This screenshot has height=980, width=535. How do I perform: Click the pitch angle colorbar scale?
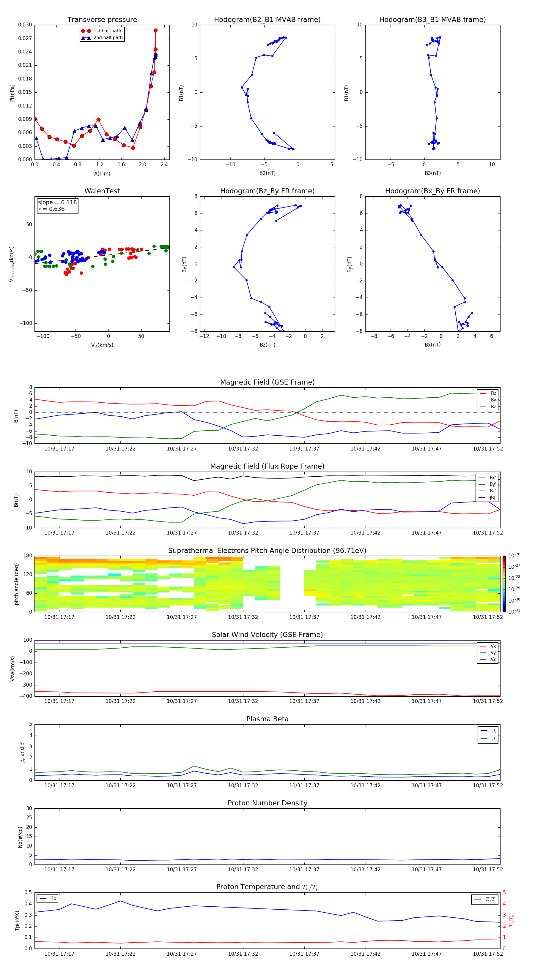[504, 584]
